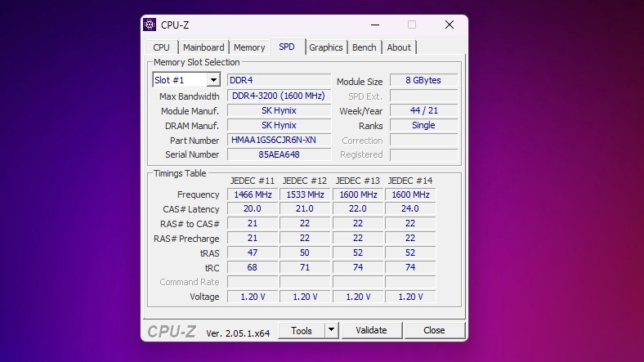The image size is (644, 362).
Task: Click the Close button at bottom
Action: pyautogui.click(x=434, y=330)
